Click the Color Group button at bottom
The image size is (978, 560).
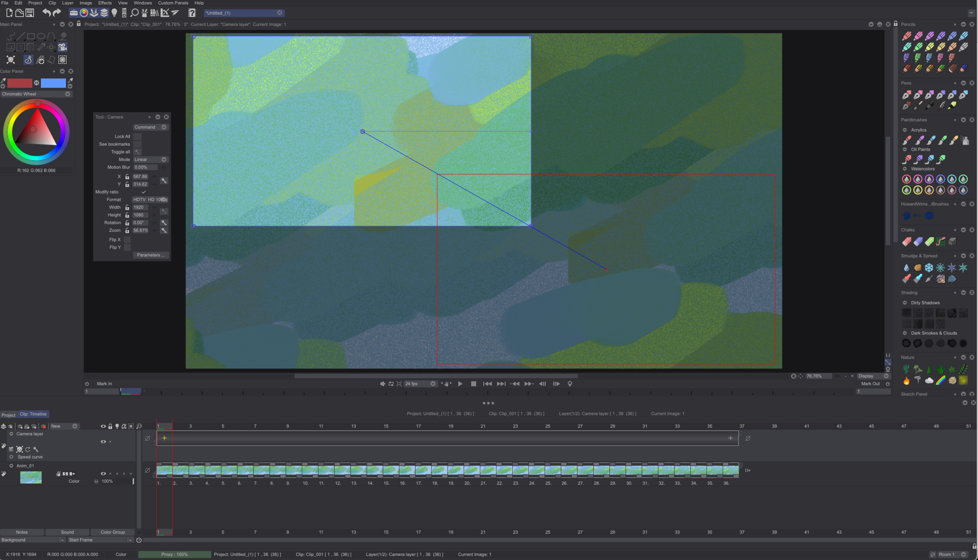[112, 532]
